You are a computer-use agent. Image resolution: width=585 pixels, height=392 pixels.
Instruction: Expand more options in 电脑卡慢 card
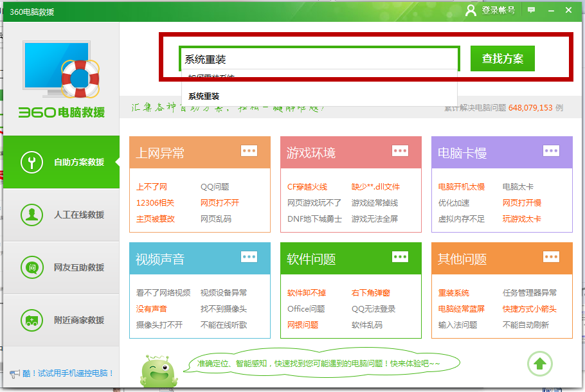(x=552, y=151)
